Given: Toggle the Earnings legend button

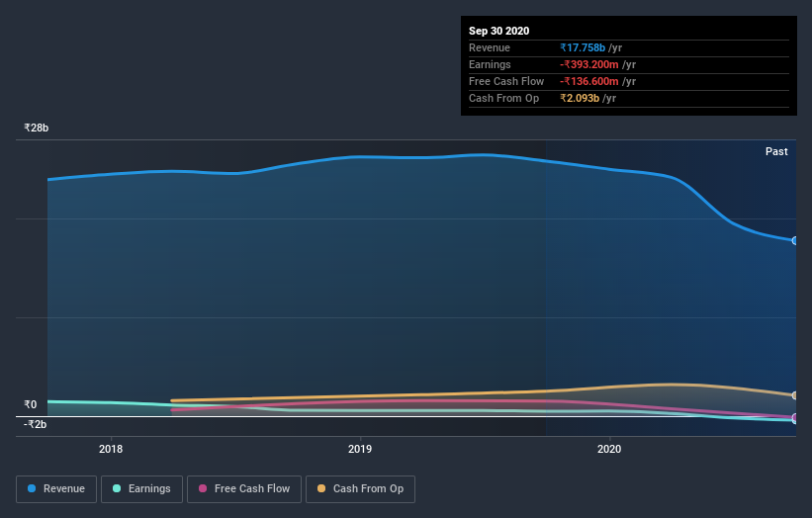Looking at the screenshot, I should [141, 489].
